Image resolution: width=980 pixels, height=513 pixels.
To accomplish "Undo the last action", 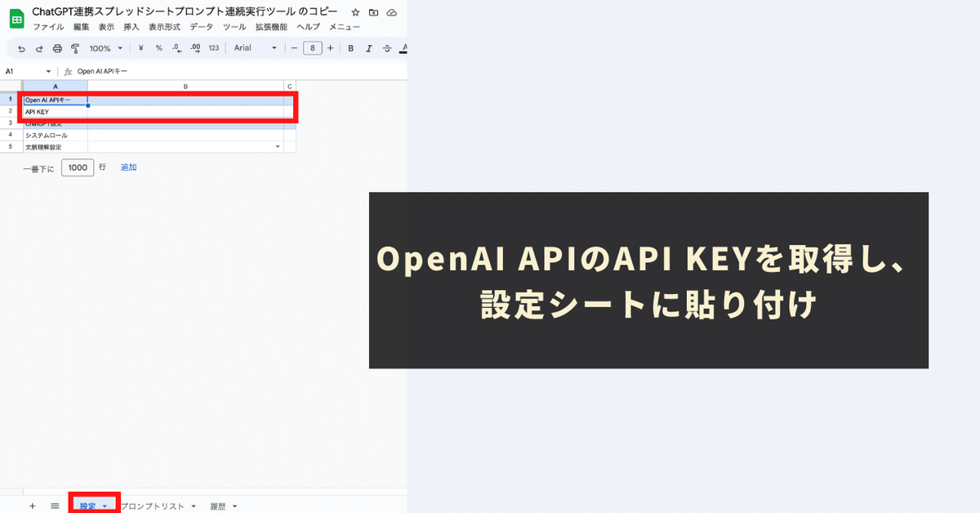I will tap(22, 48).
